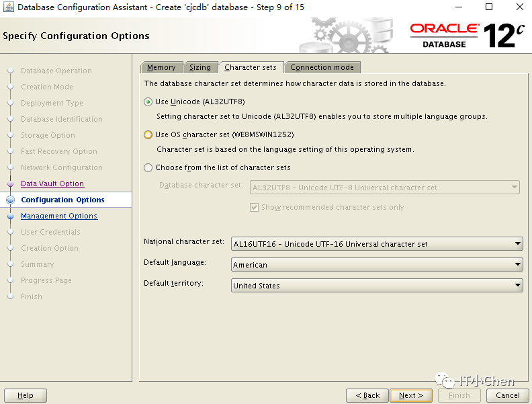Select Choose from the list of character sets
This screenshot has width=532, height=404.
(x=148, y=167)
